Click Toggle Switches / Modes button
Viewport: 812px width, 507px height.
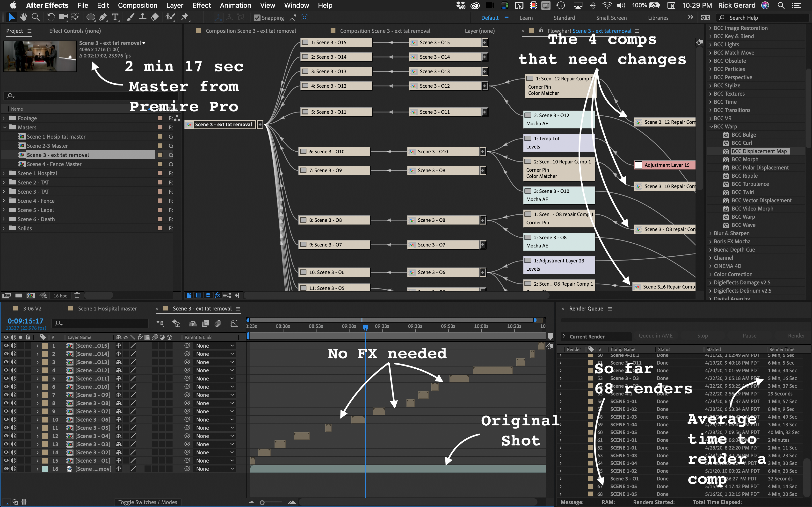tap(148, 502)
